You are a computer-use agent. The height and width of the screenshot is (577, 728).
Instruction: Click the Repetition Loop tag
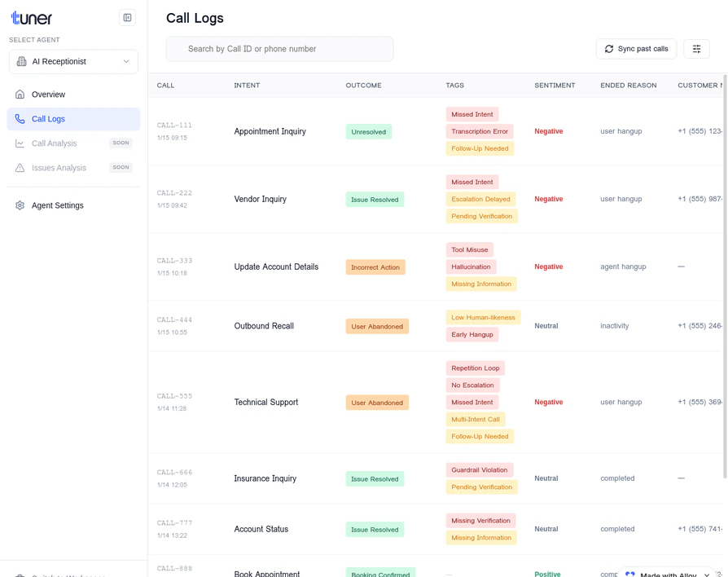(476, 368)
